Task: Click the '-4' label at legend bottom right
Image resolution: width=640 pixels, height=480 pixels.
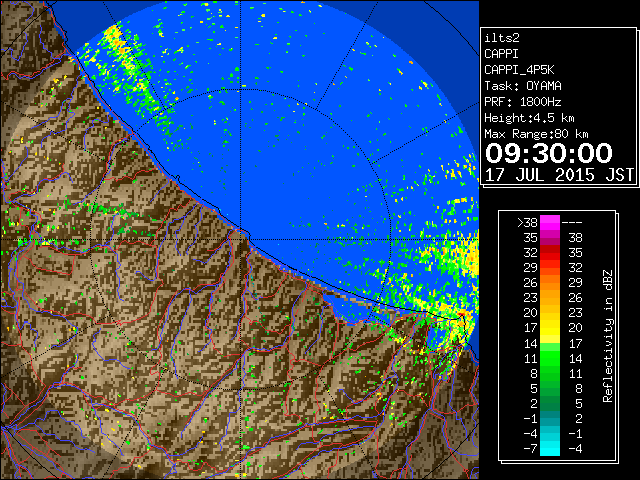Action: [575, 449]
